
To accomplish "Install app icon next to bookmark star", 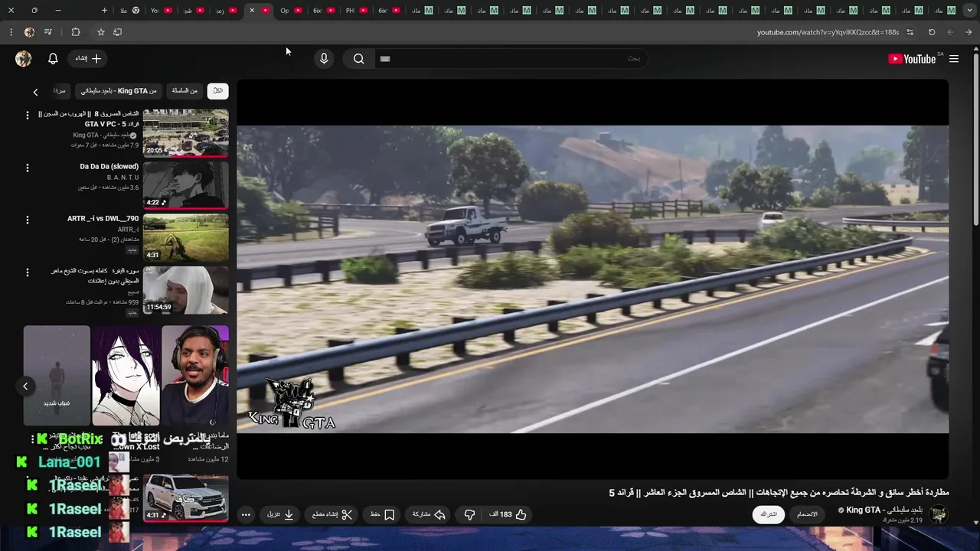I will 117,32.
